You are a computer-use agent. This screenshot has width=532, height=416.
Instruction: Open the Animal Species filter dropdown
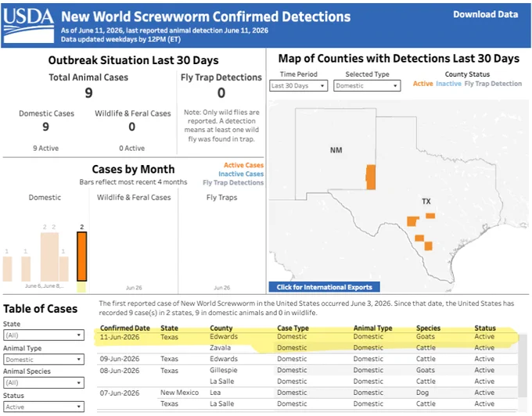(44, 383)
